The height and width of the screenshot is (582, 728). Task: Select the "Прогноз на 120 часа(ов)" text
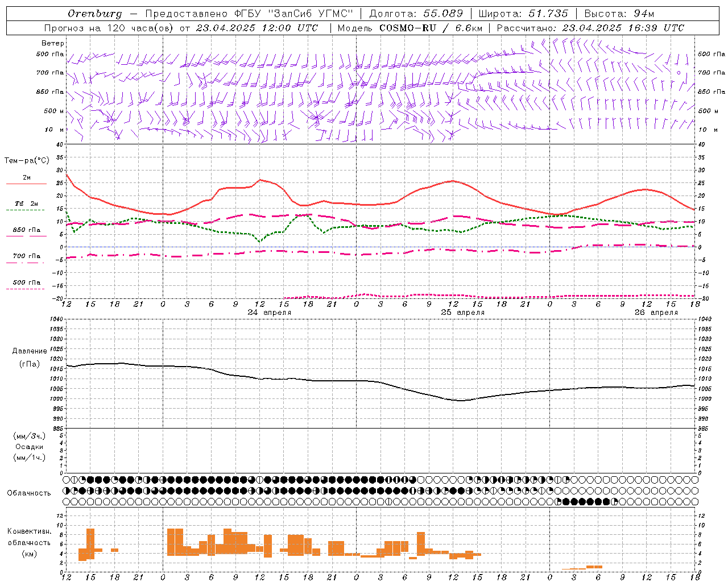(x=110, y=28)
